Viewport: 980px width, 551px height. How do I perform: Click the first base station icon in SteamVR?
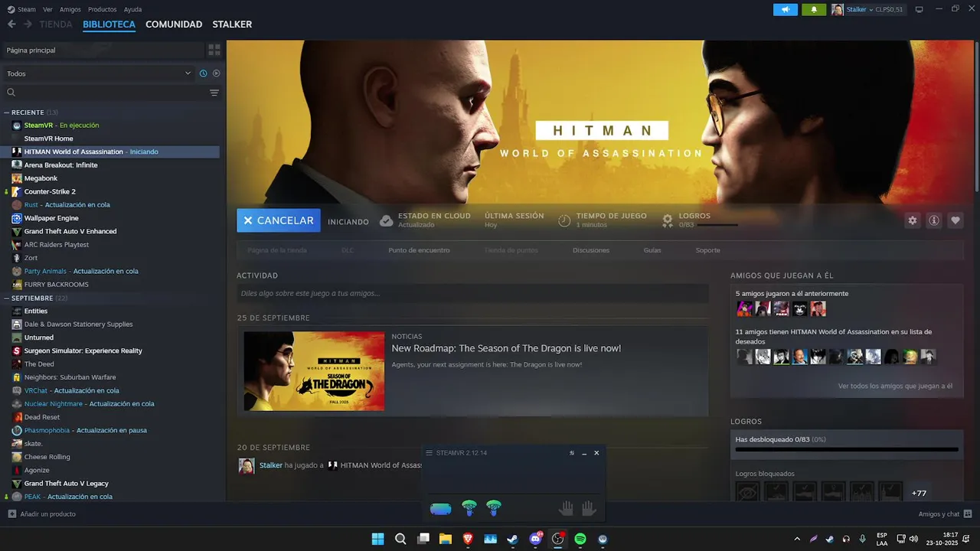coord(469,508)
